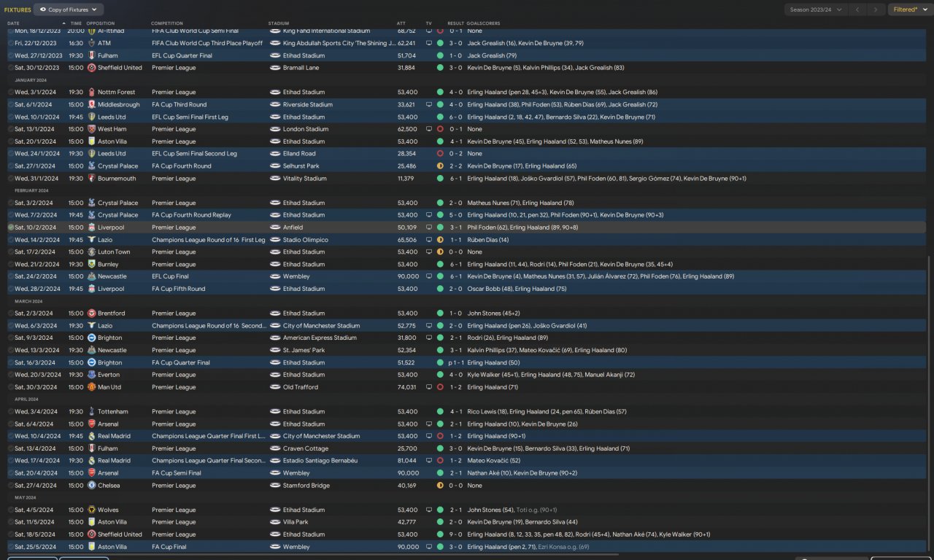Sort by the Opposition column header

point(101,23)
